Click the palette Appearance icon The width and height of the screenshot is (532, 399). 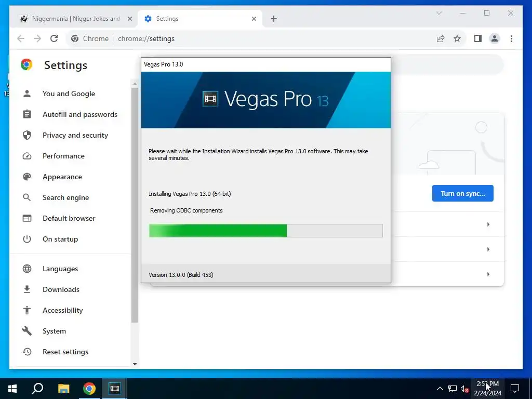27,177
